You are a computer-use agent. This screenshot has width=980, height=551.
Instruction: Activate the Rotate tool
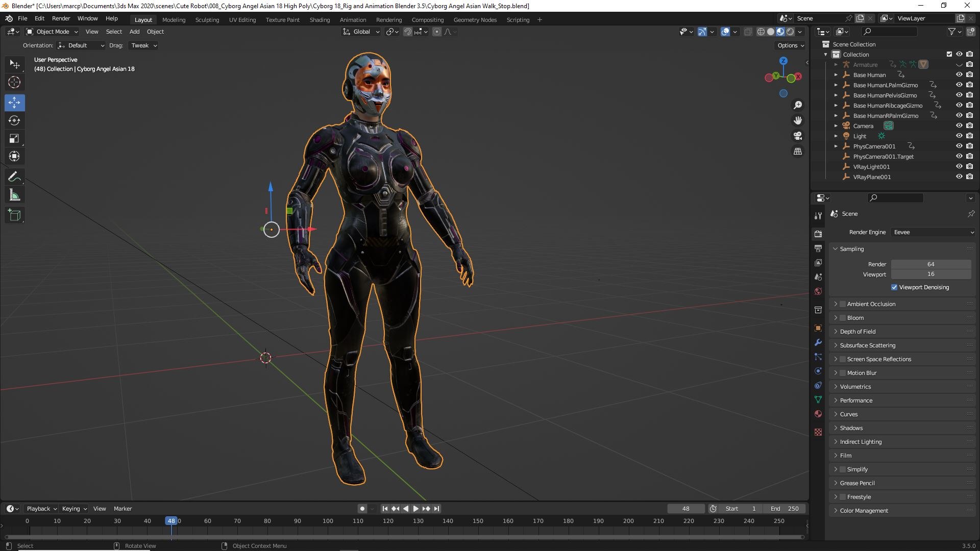pyautogui.click(x=14, y=120)
